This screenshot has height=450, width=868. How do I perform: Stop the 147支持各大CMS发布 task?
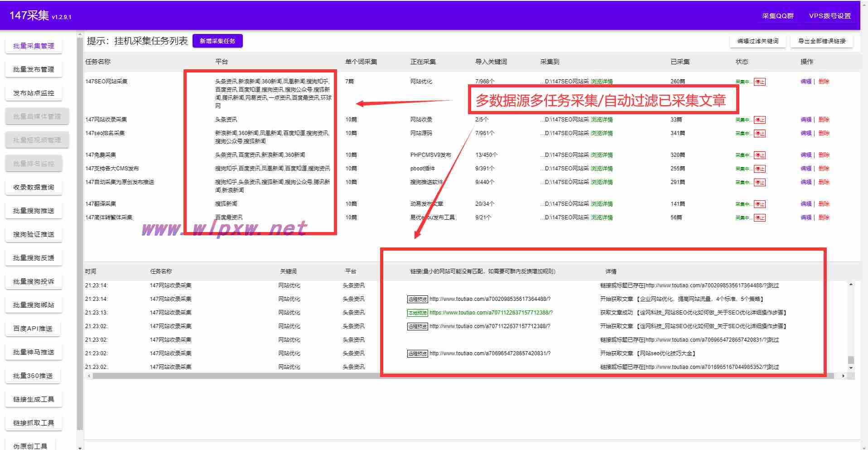pos(760,169)
